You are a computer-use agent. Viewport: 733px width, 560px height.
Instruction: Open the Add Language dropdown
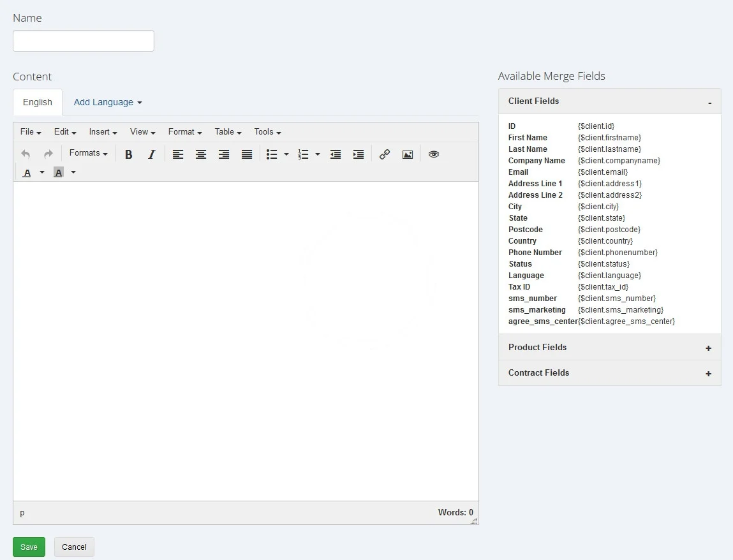click(x=107, y=102)
